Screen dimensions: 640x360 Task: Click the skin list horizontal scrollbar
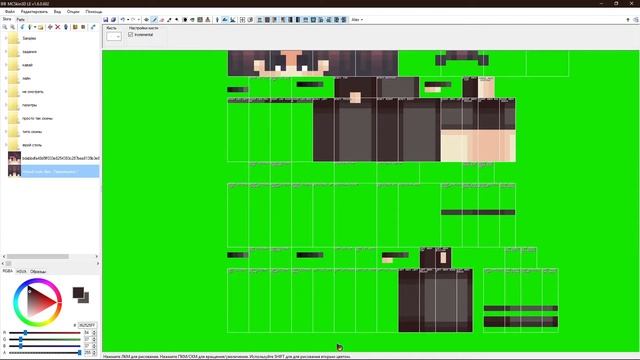[x=38, y=256]
